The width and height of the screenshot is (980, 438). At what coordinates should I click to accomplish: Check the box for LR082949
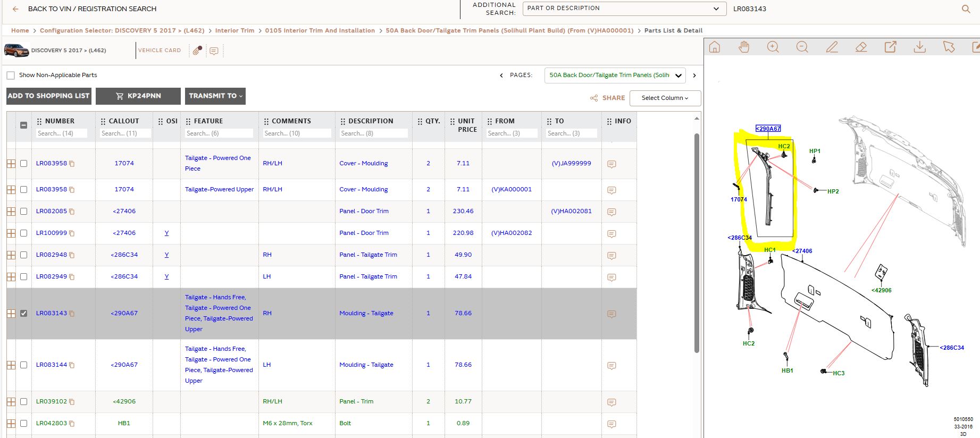pyautogui.click(x=24, y=276)
